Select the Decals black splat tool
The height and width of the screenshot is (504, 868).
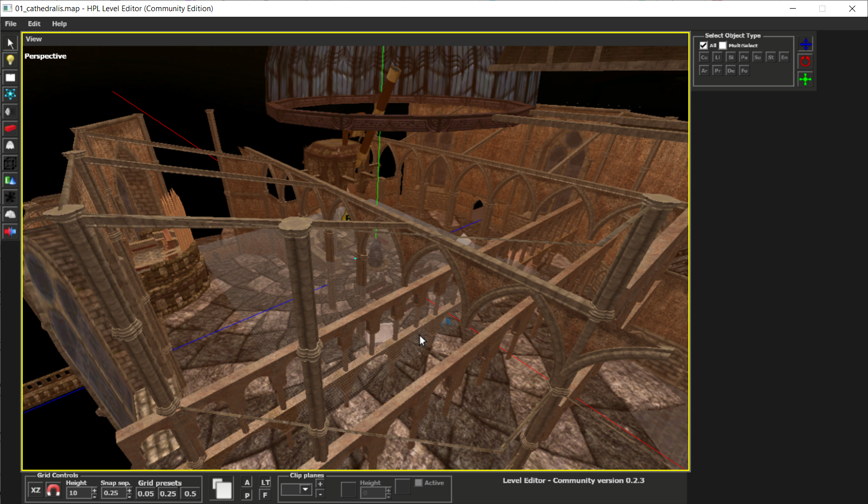(10, 197)
